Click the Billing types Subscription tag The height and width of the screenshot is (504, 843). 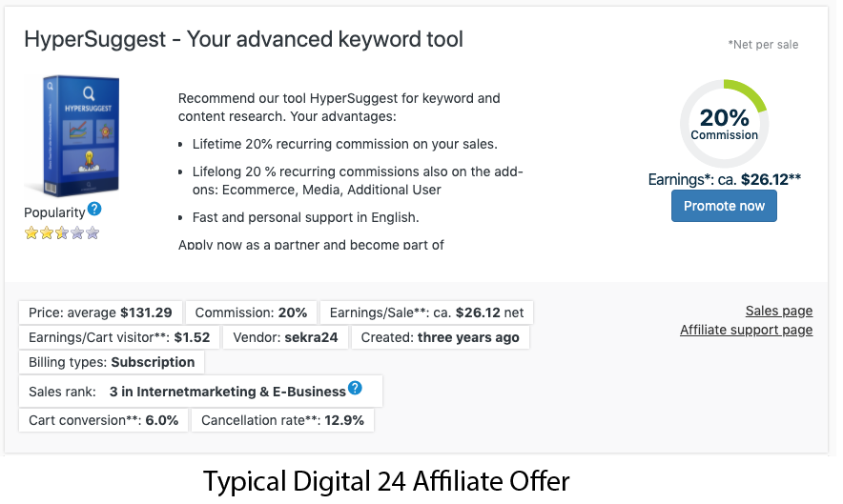(112, 362)
